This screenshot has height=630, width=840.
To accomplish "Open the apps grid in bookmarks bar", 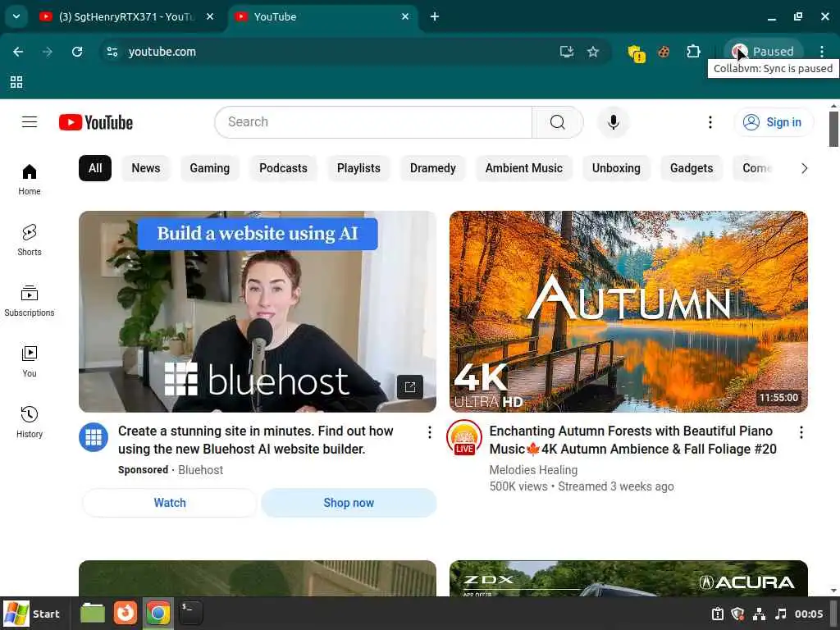I will click(16, 82).
